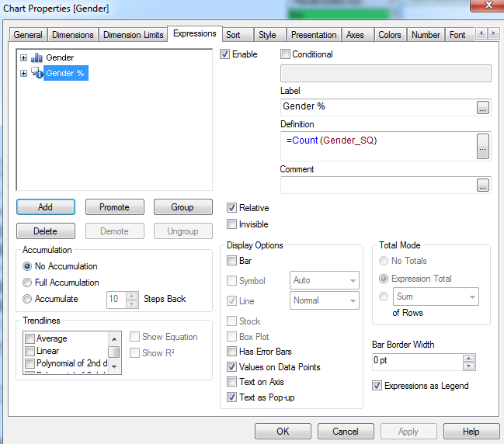Viewport: 504px width, 444px height.
Task: Click the Promote button
Action: coord(114,207)
